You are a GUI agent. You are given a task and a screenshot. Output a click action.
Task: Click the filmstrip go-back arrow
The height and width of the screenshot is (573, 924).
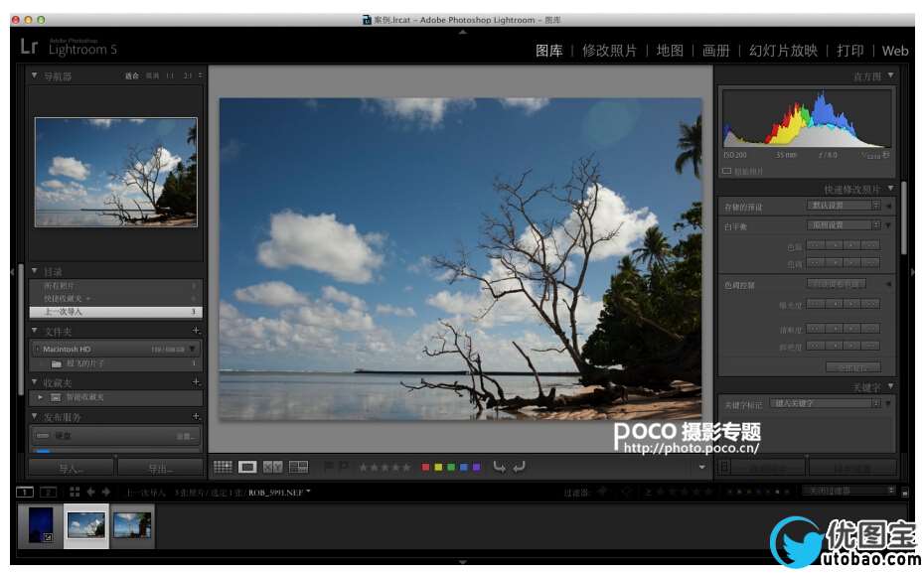[90, 492]
